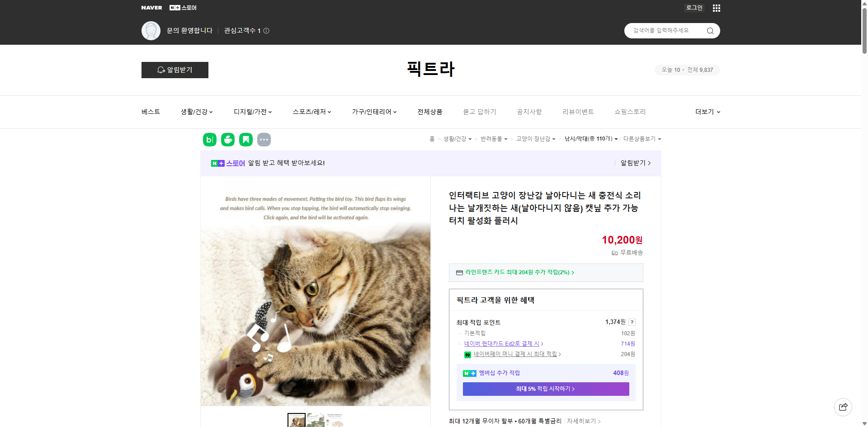
Task: Click the purple 최대 5% 적립 시작하기 gradient button
Action: click(545, 389)
